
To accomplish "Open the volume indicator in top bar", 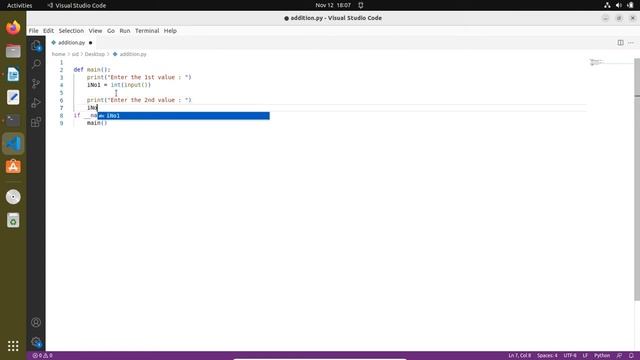I will coord(619,5).
